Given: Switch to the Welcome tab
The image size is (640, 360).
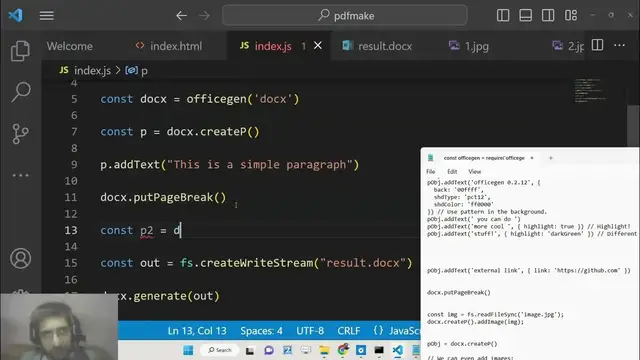Looking at the screenshot, I should click(x=69, y=46).
